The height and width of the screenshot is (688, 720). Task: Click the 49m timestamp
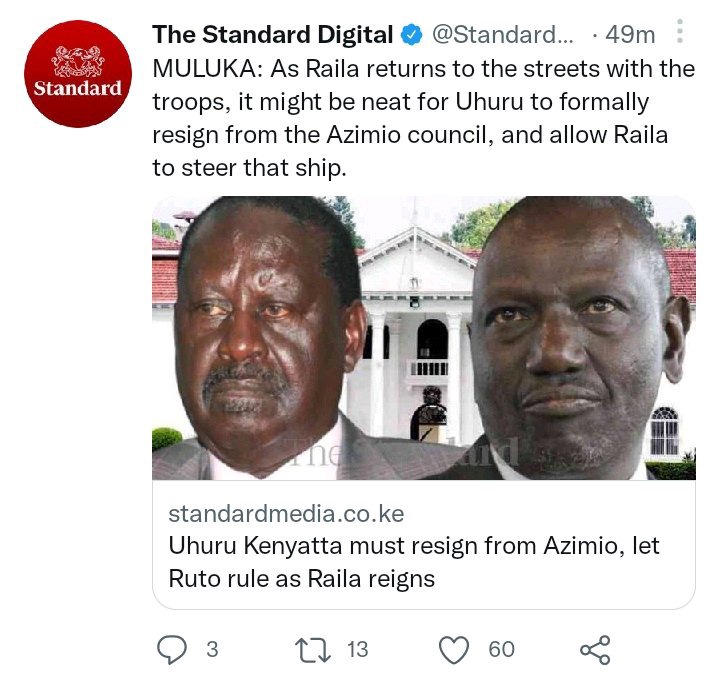(x=630, y=35)
